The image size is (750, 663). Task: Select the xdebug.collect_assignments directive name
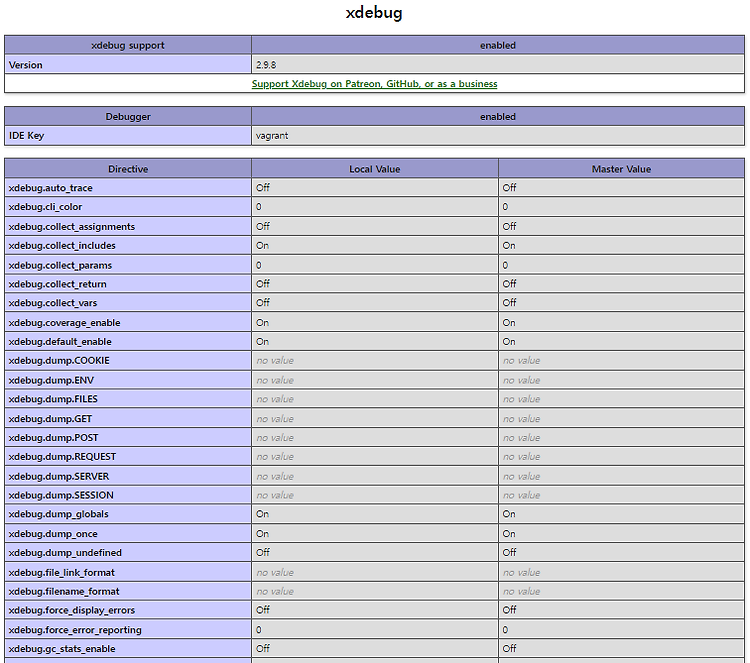71,227
